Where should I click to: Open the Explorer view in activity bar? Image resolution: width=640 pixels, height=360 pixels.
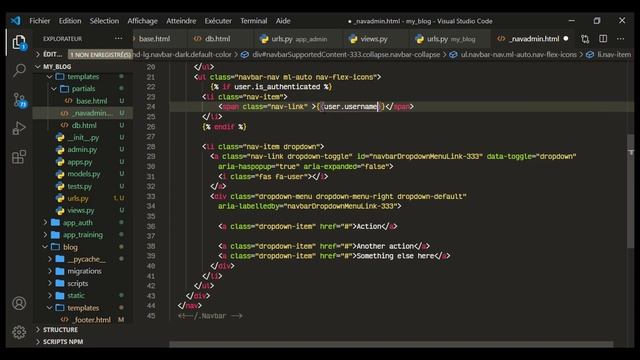[19, 42]
